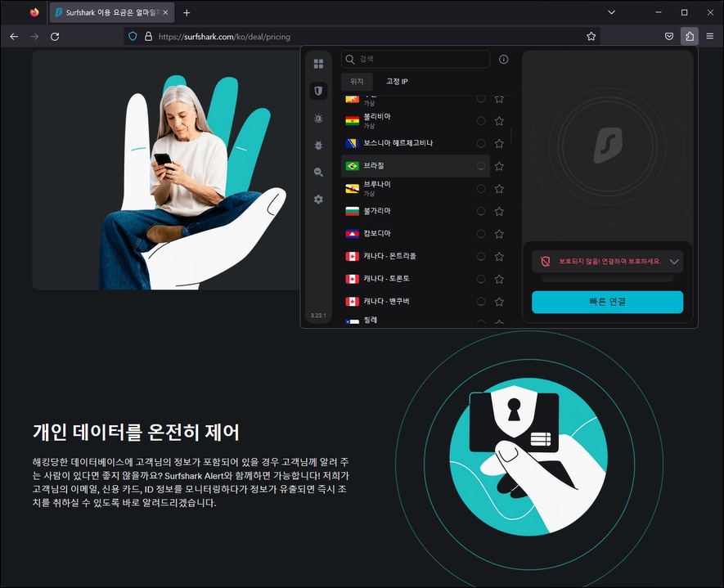Close the Surfshark browser tab
The width and height of the screenshot is (724, 588).
pyautogui.click(x=165, y=13)
